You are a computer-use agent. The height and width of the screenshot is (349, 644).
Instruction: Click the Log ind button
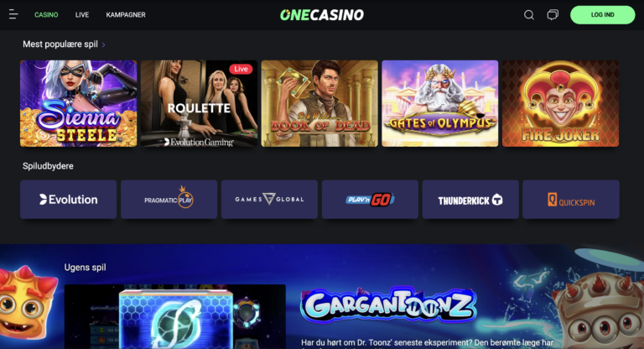point(603,15)
